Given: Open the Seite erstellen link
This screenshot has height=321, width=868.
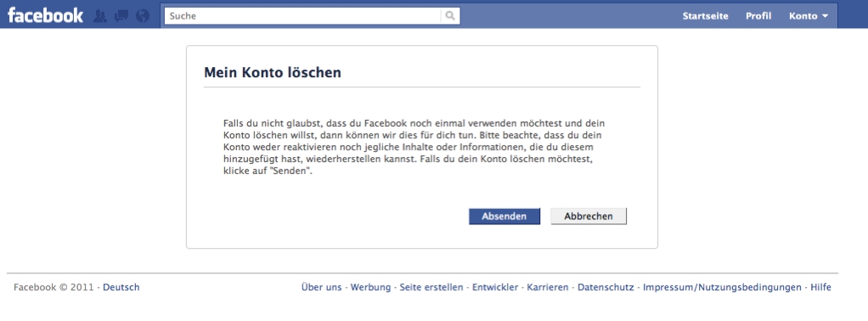Looking at the screenshot, I should coord(431,287).
